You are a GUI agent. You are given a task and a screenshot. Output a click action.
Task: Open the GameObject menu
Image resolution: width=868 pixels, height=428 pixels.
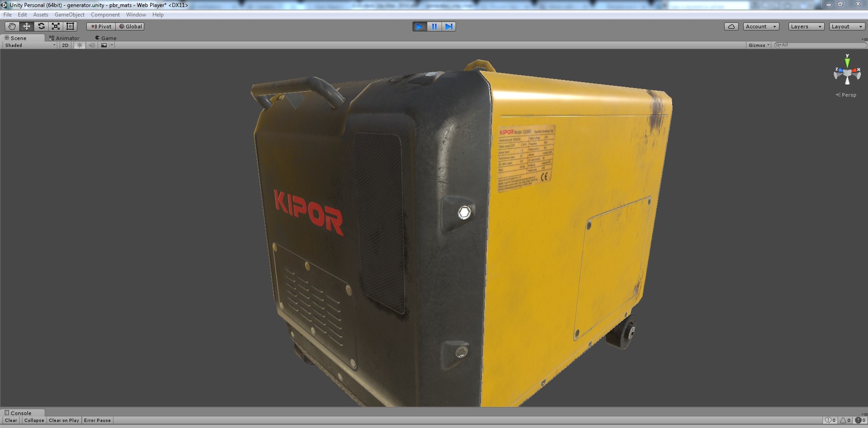point(69,14)
